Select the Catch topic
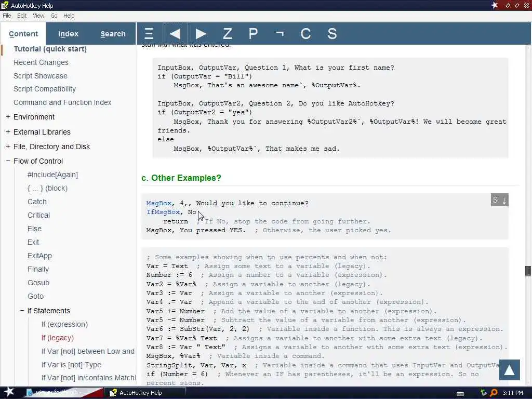The width and height of the screenshot is (532, 399). [x=37, y=202]
